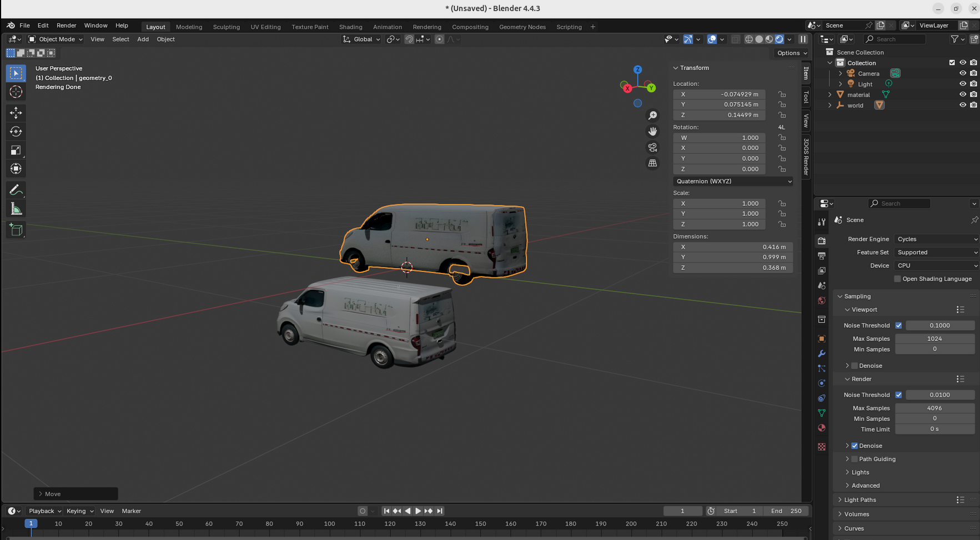This screenshot has width=980, height=540.
Task: Select the Rotate tool
Action: (16, 132)
